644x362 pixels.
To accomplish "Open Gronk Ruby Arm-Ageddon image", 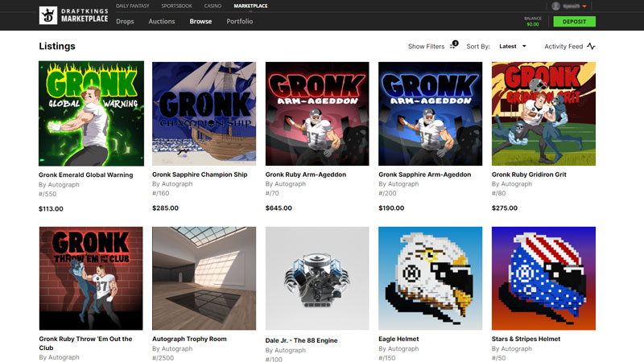I will (317, 113).
